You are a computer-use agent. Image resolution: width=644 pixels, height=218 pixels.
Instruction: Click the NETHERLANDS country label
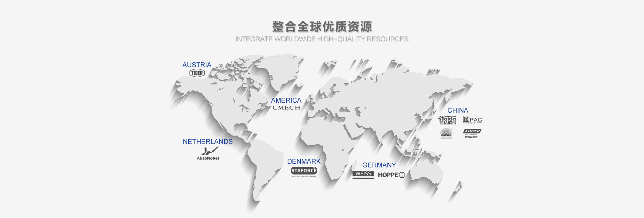[x=208, y=142]
